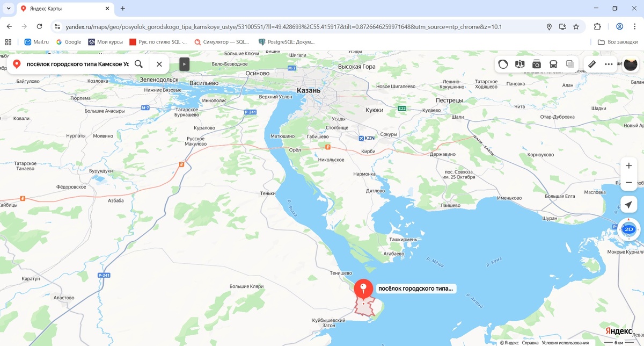Open Рук. по стилю SQL bookmark
This screenshot has width=644, height=346.
pos(158,41)
